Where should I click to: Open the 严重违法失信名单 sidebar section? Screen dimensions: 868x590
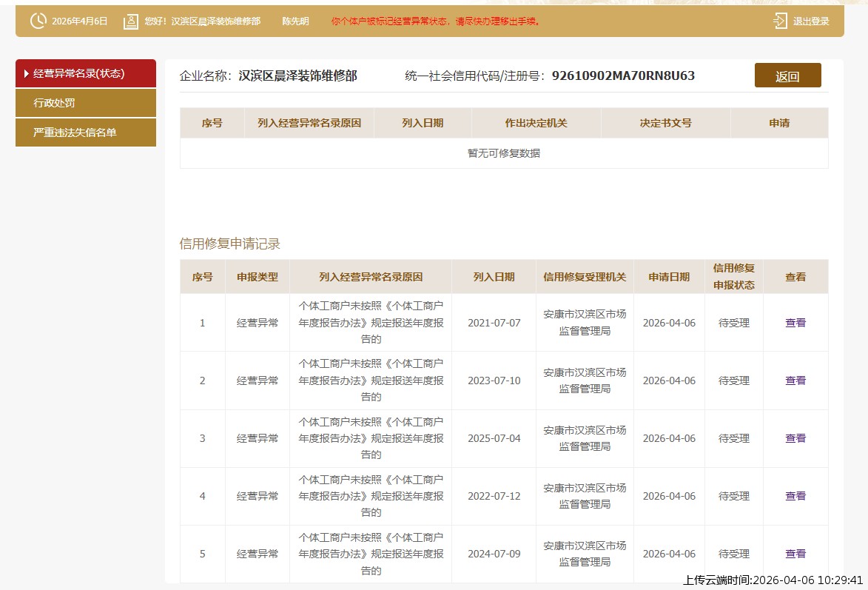pos(85,132)
